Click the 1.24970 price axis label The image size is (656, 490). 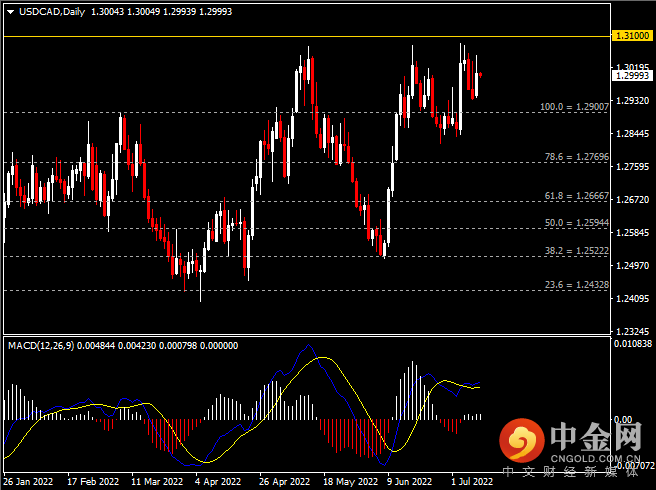click(x=632, y=266)
